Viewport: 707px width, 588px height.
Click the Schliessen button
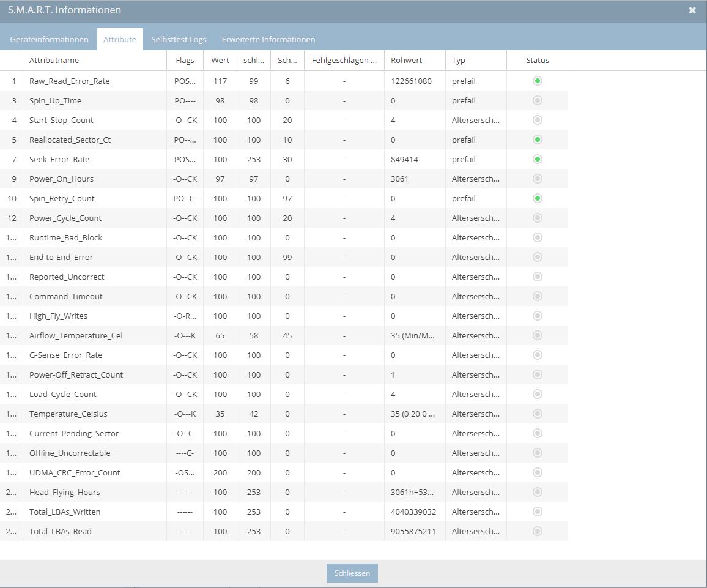[x=352, y=573]
